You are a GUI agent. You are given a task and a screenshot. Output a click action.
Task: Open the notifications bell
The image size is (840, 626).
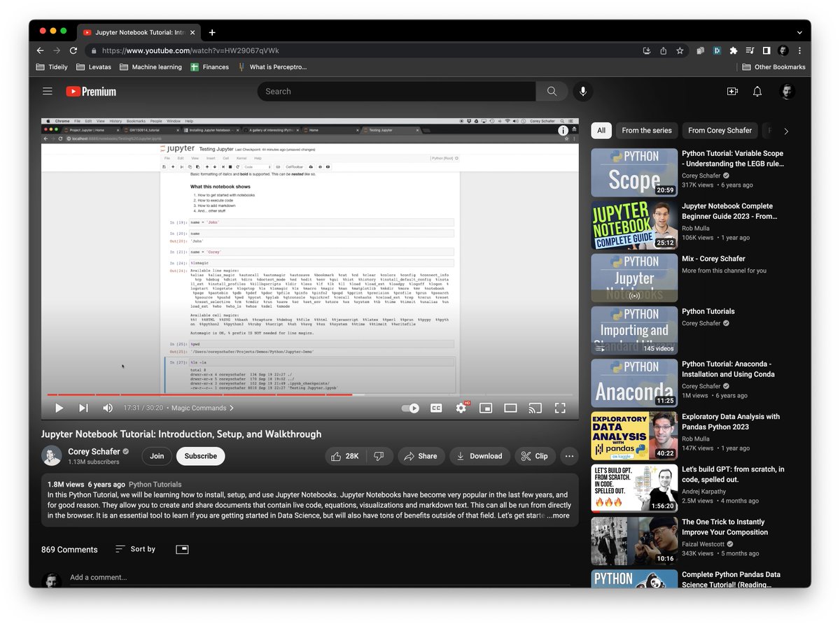coord(757,92)
